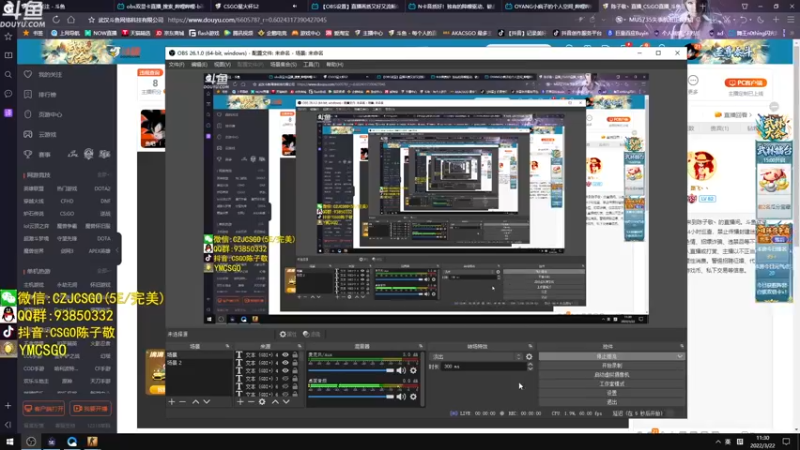Open favorites star in browser left sidebar

click(8, 37)
